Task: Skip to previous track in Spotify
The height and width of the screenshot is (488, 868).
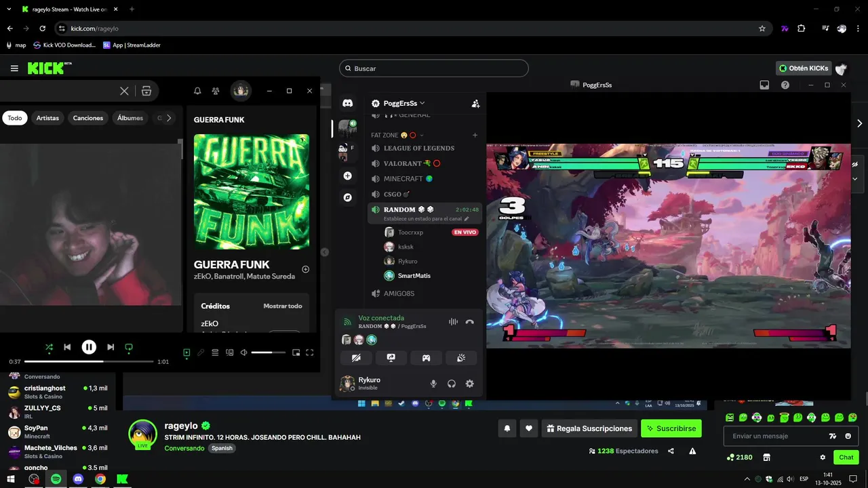Action: [x=67, y=347]
